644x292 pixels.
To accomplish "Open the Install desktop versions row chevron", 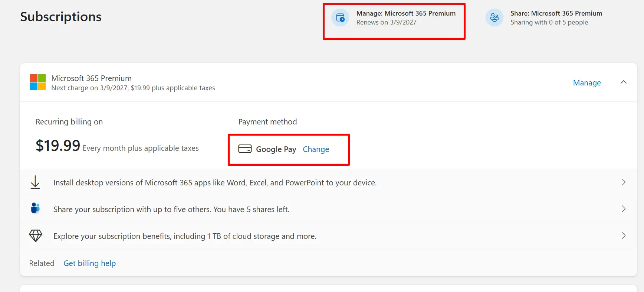I will coord(624,182).
